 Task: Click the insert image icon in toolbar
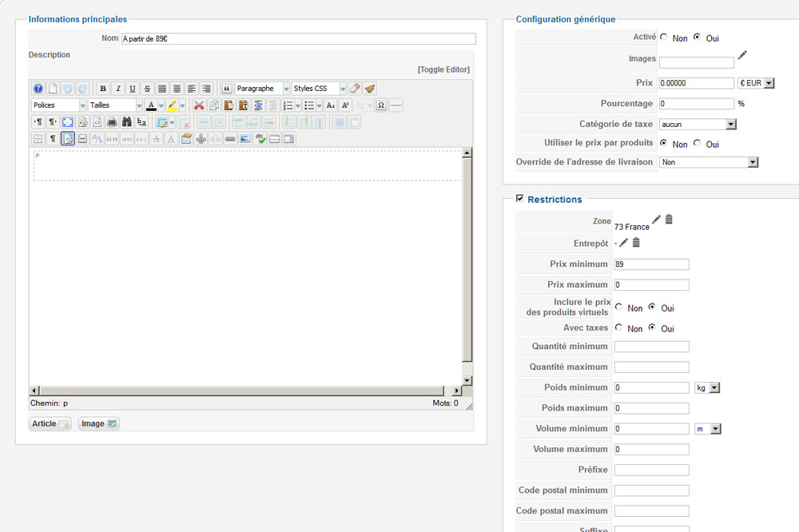point(245,139)
